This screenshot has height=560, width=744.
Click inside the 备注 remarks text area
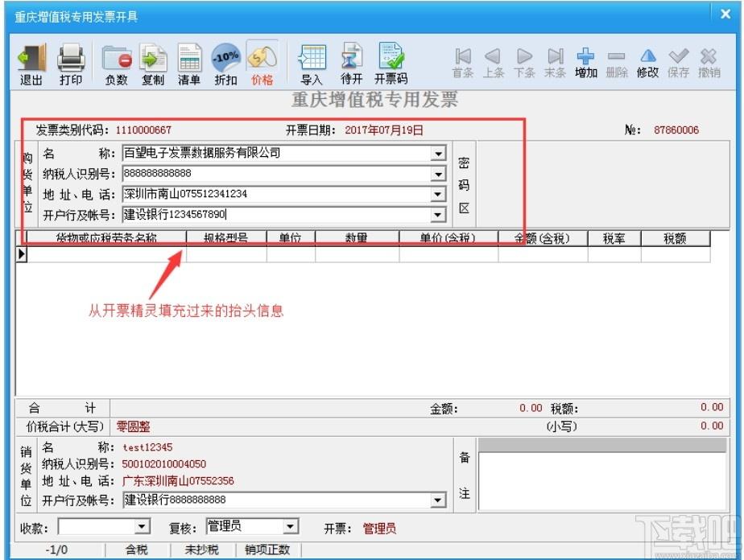(x=602, y=481)
